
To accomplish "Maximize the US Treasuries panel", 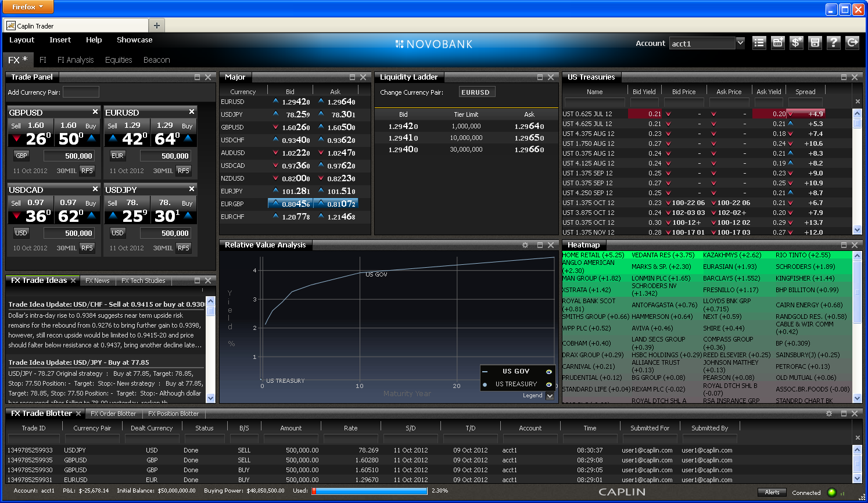I will [844, 77].
